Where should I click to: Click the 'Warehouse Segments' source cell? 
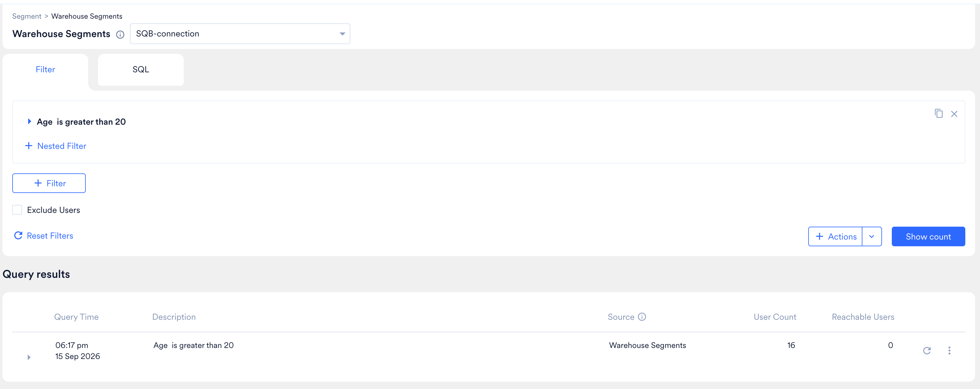pos(647,345)
